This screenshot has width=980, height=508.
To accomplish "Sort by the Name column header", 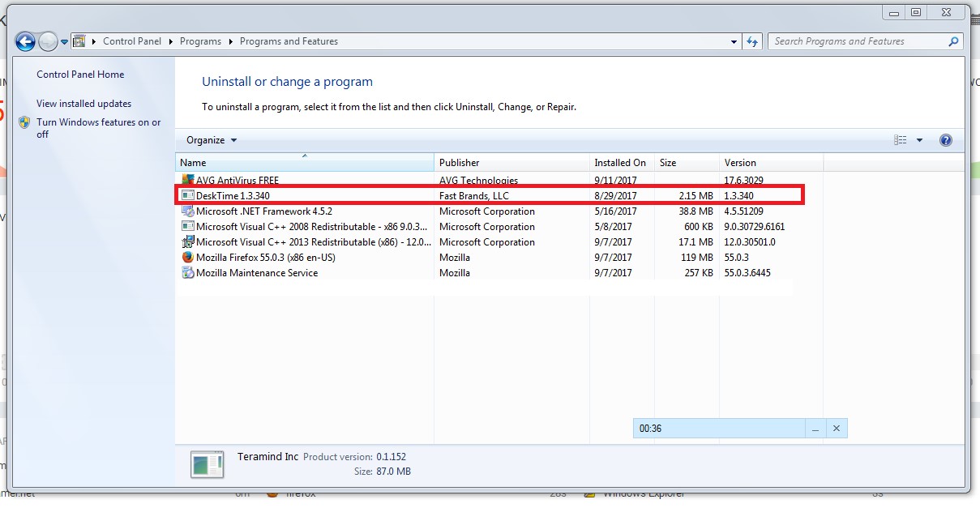I will [305, 162].
